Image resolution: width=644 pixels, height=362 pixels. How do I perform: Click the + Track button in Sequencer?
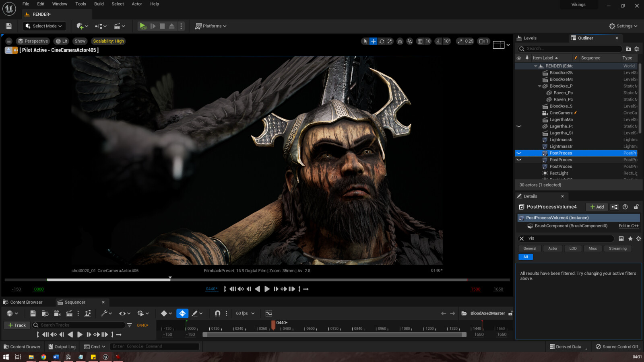[x=17, y=325]
